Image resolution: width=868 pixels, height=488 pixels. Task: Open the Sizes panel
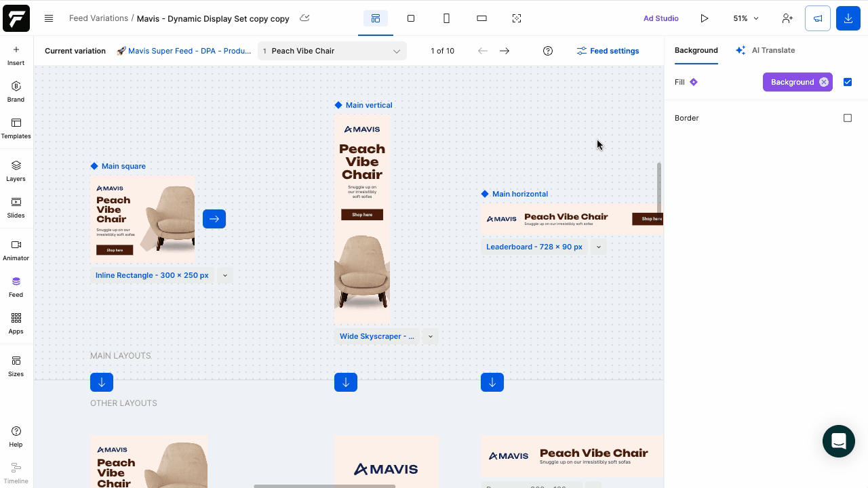coord(16,367)
